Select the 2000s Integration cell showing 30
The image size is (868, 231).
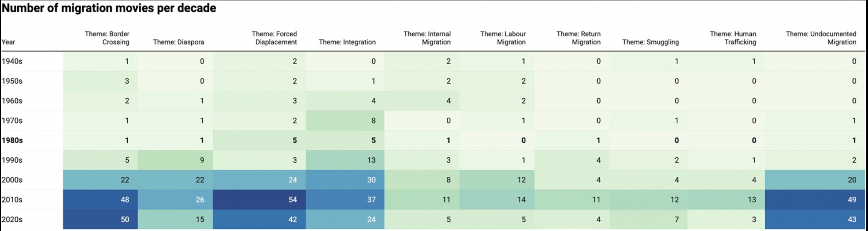pos(345,180)
